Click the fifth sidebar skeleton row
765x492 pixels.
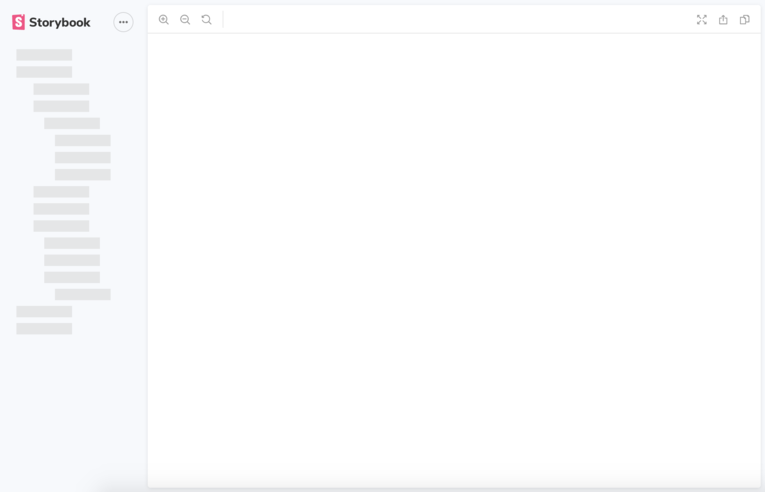click(72, 123)
